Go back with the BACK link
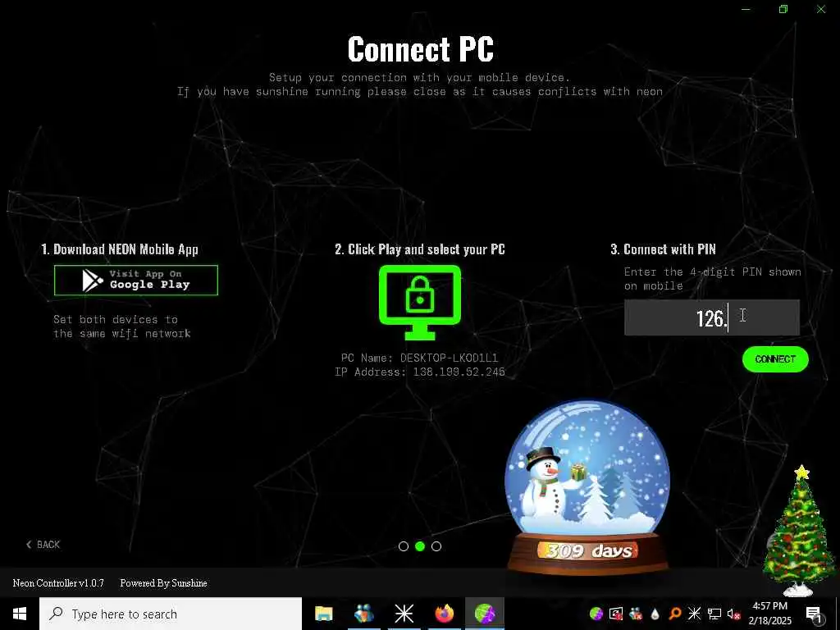The image size is (840, 630). (x=43, y=545)
